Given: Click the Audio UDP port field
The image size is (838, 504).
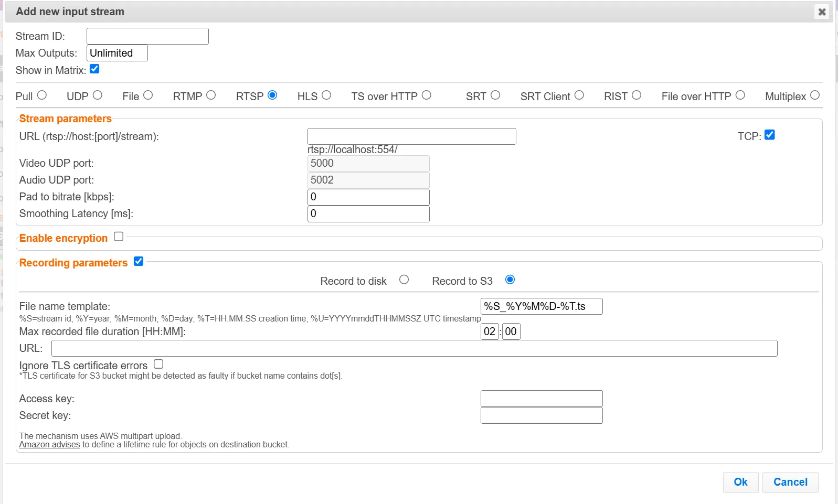Looking at the screenshot, I should 368,180.
